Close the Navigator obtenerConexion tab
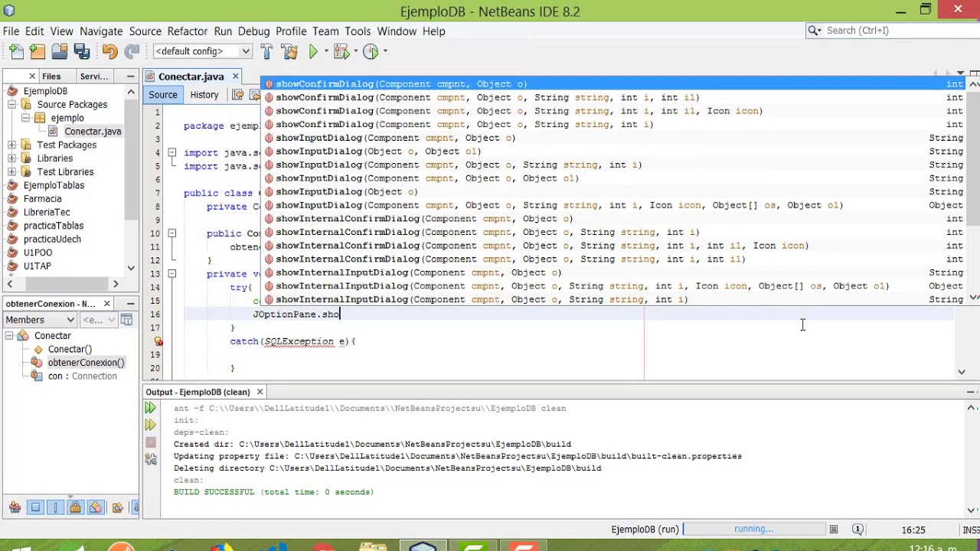The width and height of the screenshot is (980, 551). tap(106, 304)
